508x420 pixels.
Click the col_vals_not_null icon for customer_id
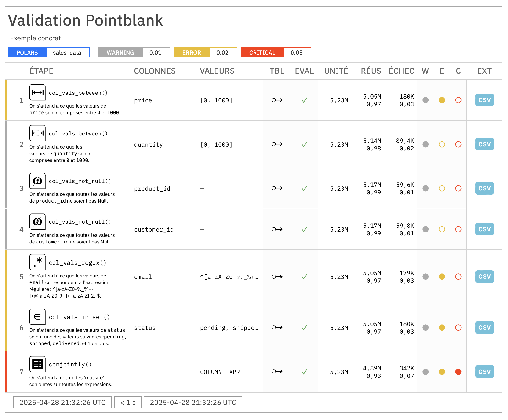point(38,222)
